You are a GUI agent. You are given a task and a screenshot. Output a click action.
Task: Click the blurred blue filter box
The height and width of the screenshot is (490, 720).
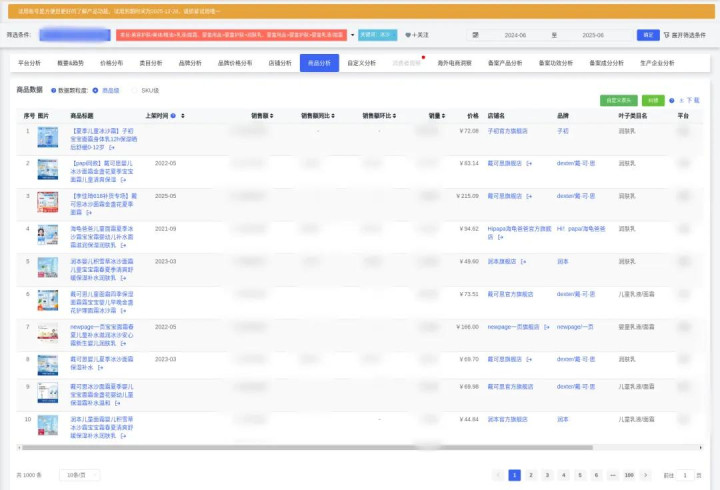[x=75, y=35]
